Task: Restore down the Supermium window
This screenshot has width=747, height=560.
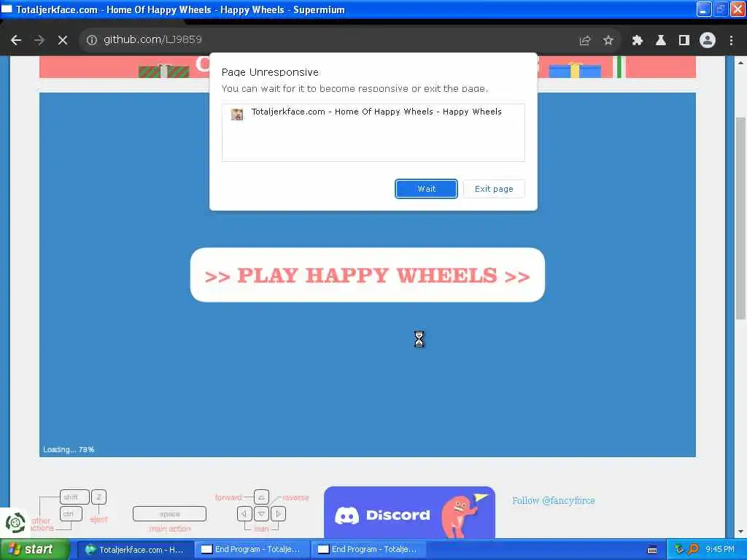Action: [x=721, y=9]
